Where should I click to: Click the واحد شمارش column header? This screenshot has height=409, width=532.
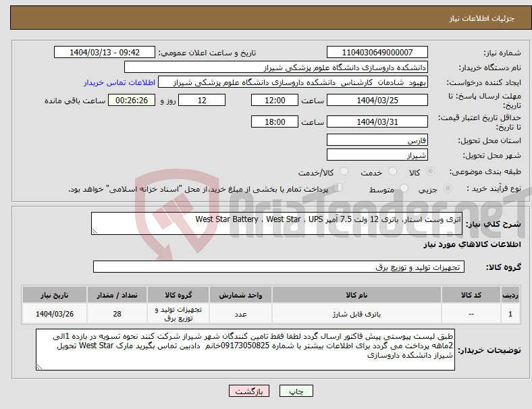pos(240,295)
